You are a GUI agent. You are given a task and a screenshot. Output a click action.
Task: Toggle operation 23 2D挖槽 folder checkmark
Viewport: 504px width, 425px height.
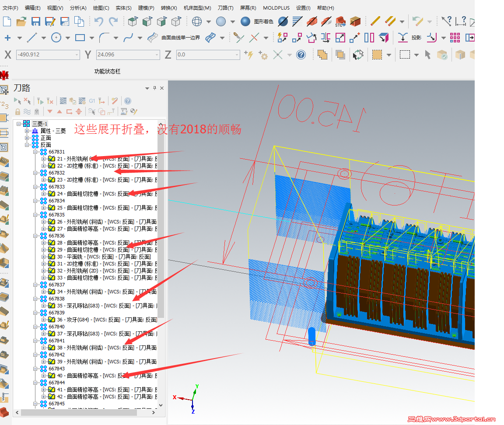(x=52, y=180)
